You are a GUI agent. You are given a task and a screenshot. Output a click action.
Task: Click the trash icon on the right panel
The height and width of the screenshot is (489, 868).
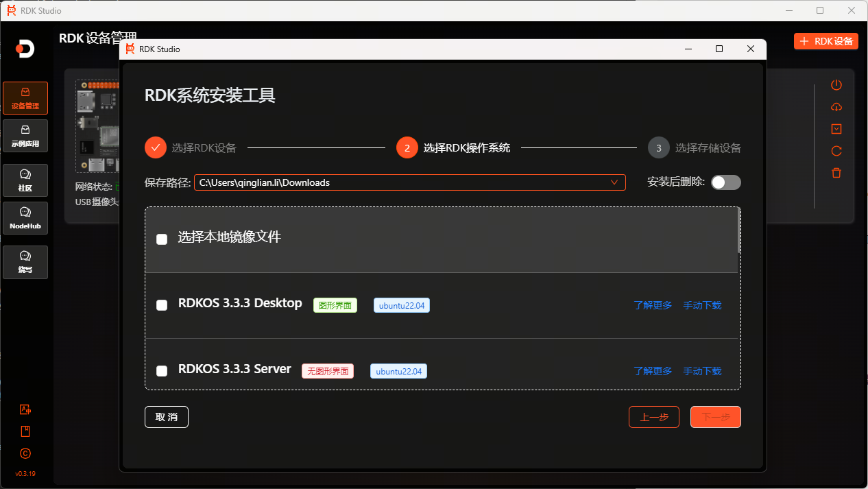[836, 173]
